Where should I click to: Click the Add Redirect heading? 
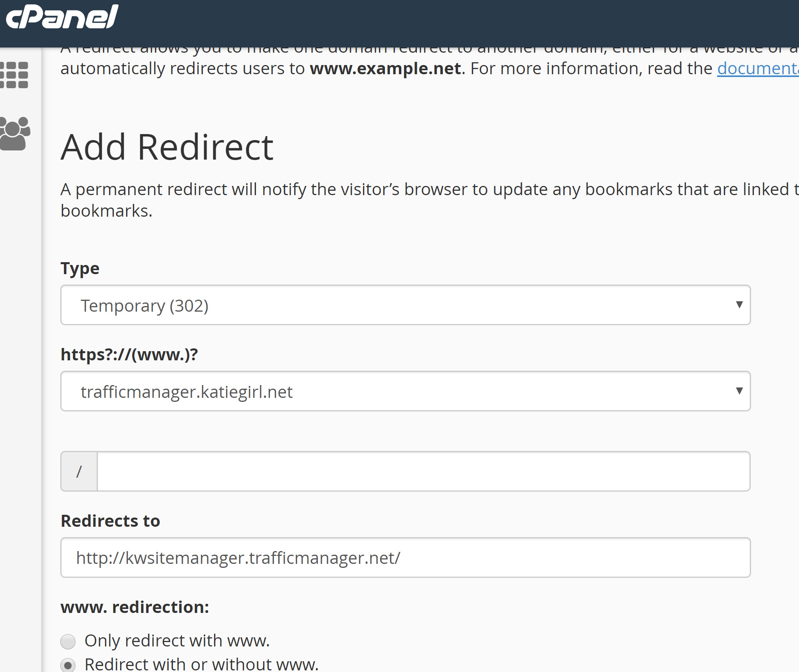tap(167, 147)
